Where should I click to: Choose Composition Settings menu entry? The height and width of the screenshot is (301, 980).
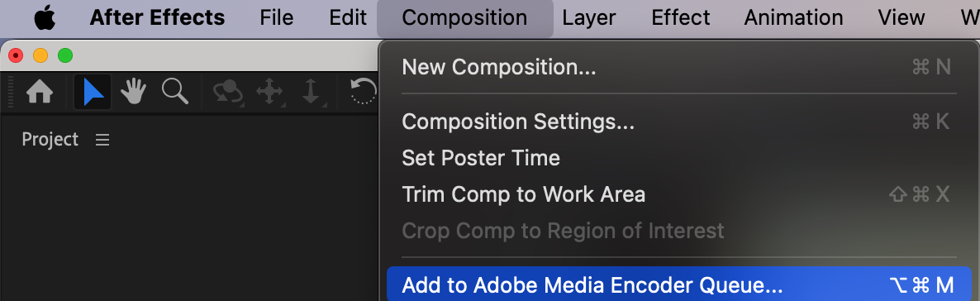point(678,122)
